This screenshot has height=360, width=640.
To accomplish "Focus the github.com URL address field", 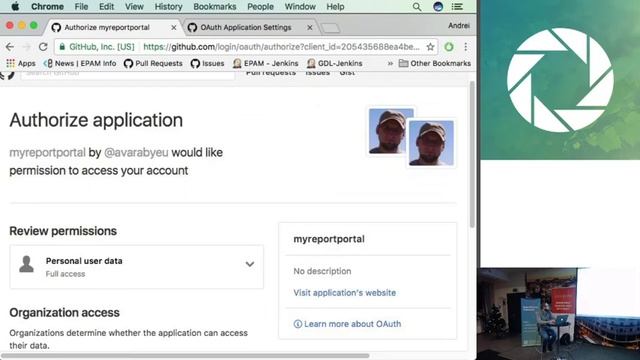I will coord(281,47).
